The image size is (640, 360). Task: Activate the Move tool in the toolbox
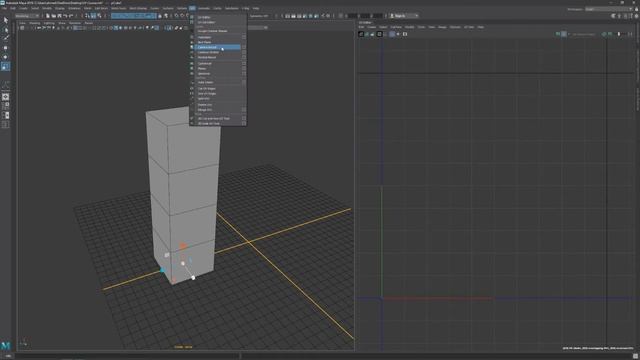pos(6,48)
